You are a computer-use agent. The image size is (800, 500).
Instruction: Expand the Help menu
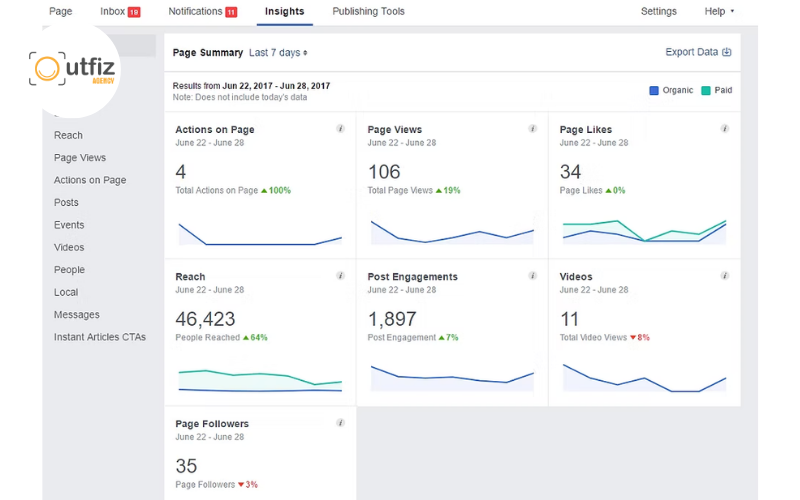pyautogui.click(x=719, y=12)
